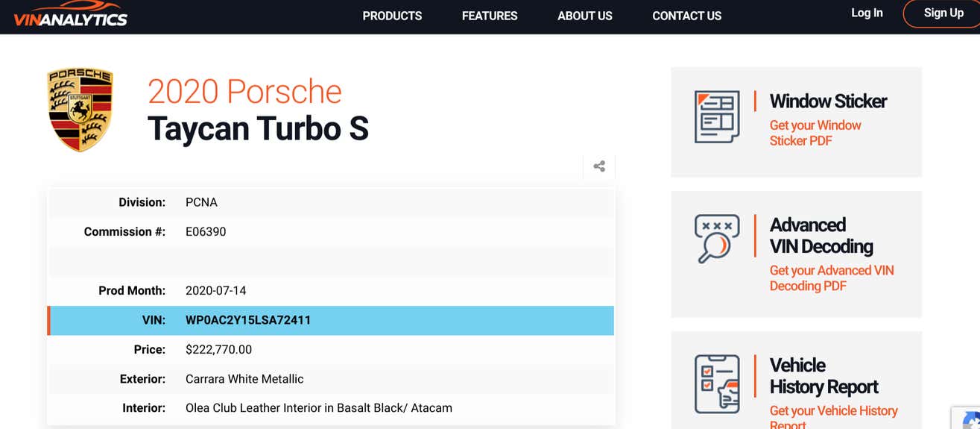
Task: Click the Window Sticker heading
Action: coord(828,101)
